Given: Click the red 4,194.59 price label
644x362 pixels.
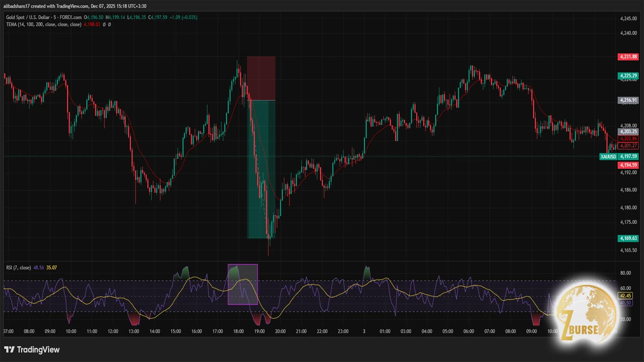Looking at the screenshot, I should [628, 165].
